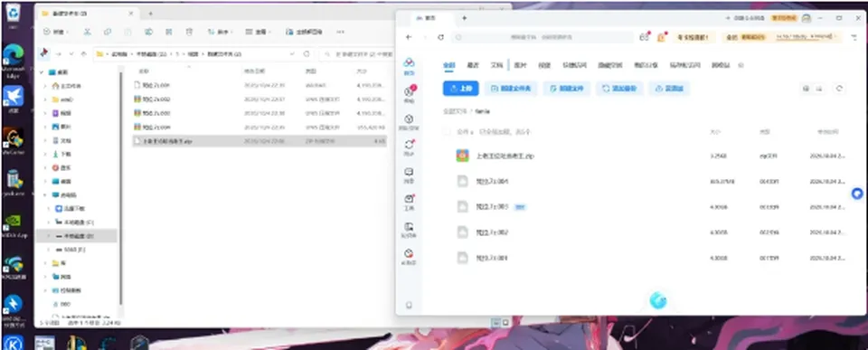
Task: Open the Tools (工具) icon in netdisk sidebar
Action: point(409,202)
